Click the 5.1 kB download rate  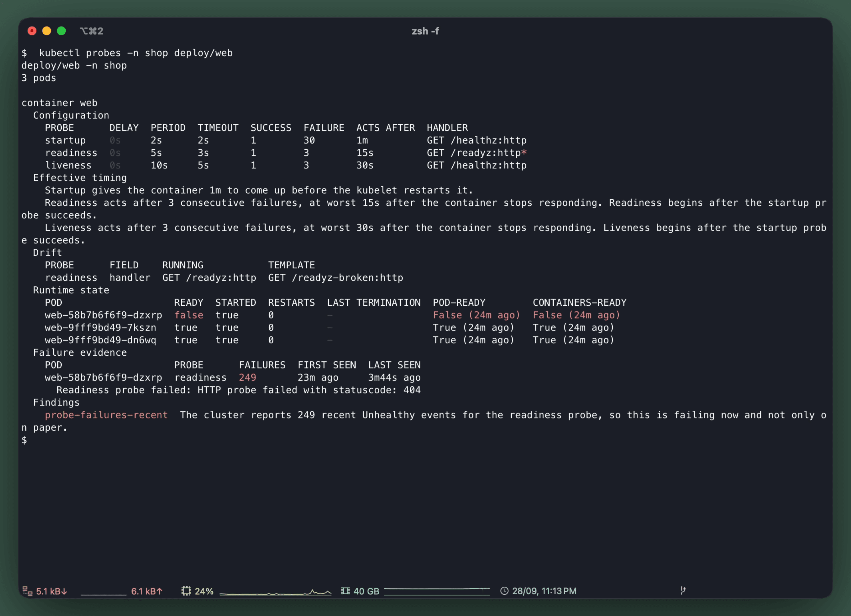coord(52,591)
